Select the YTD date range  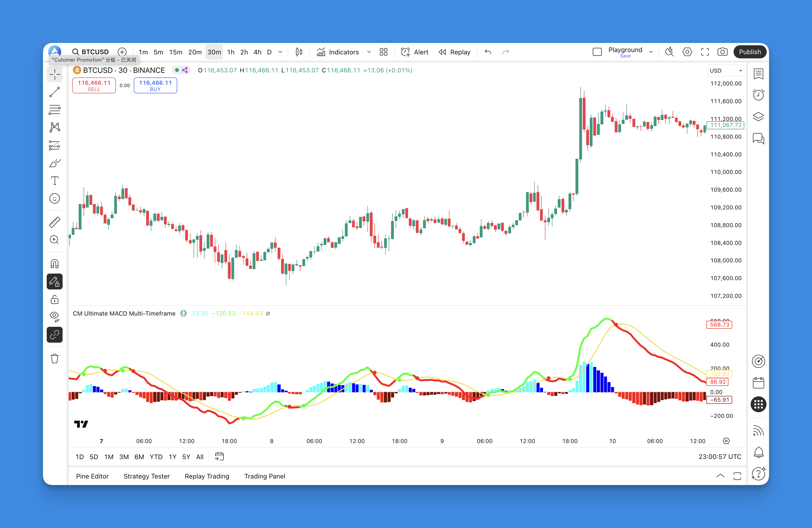click(156, 457)
